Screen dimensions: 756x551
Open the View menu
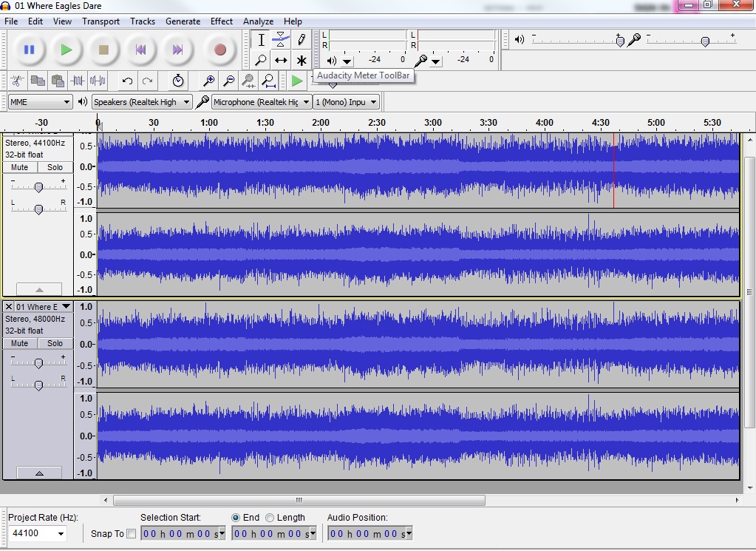coord(62,21)
